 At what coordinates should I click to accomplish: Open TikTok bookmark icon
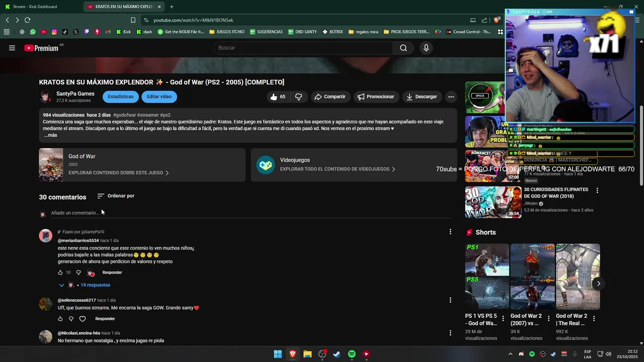65,32
